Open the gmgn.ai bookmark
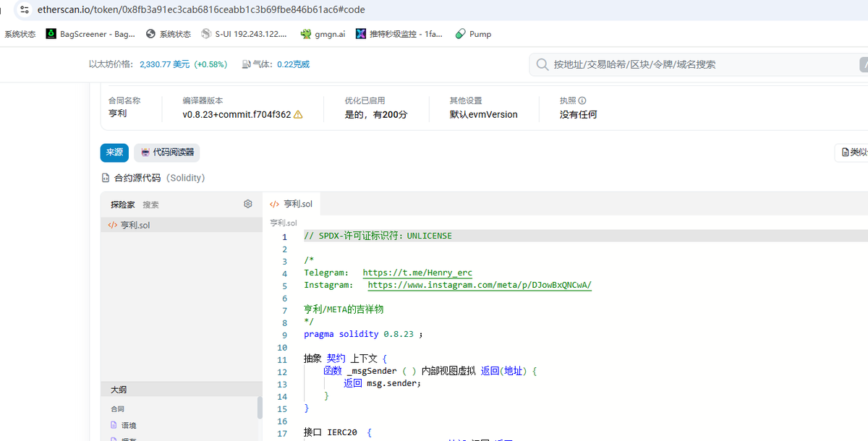Screen dimensions: 868x441 (323, 34)
